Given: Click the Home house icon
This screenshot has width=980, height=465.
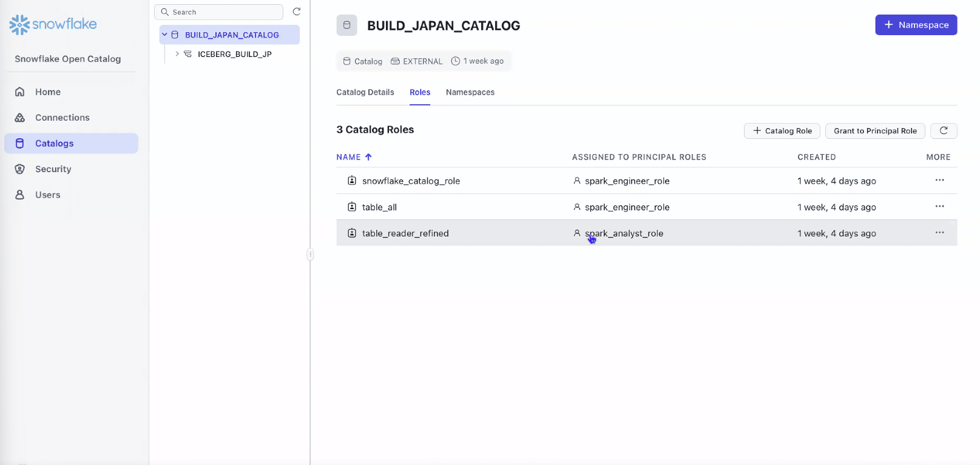Looking at the screenshot, I should tap(20, 92).
